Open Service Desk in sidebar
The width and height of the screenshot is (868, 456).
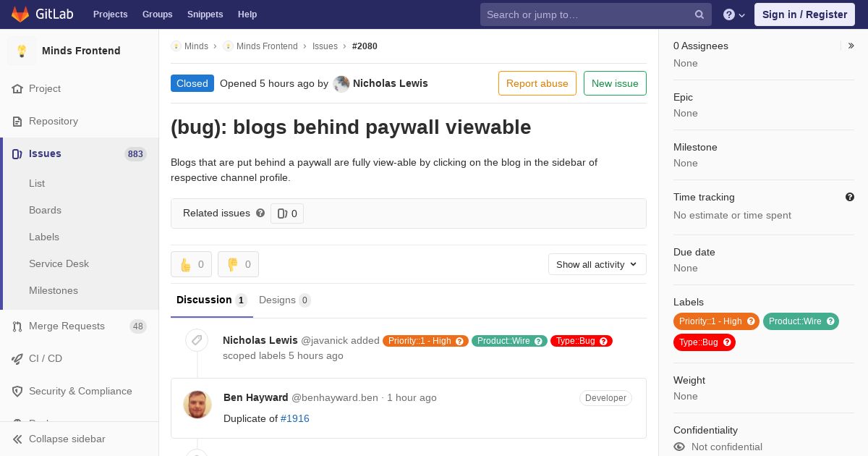click(x=59, y=263)
